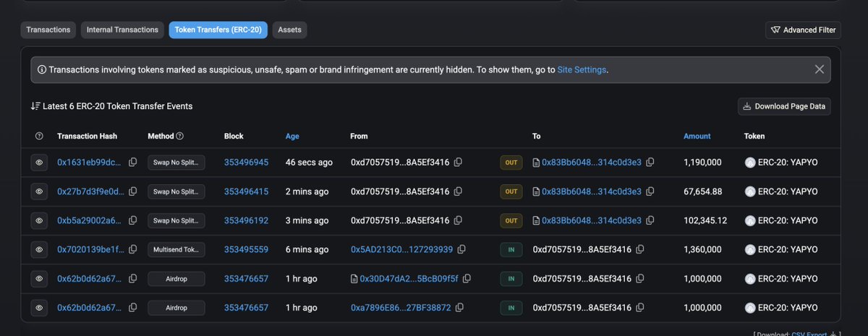Toggle quick view for transaction 0x1631eb99dc
Screen dimensions: 868x336
tap(39, 163)
